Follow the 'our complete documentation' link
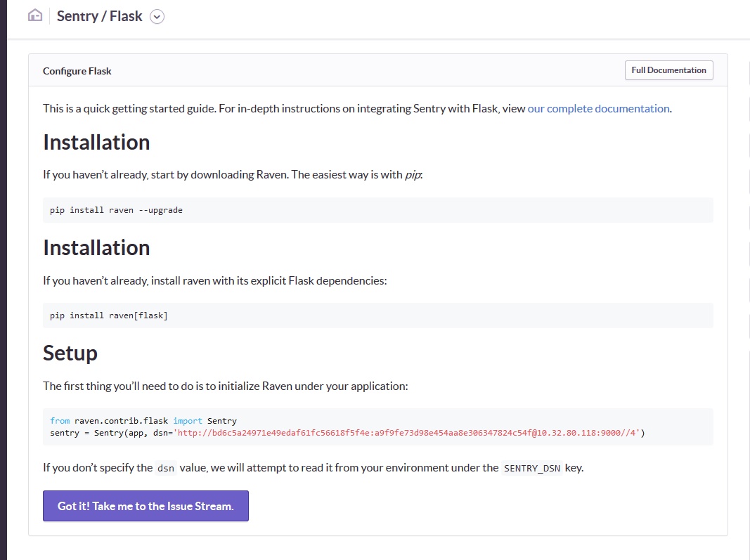 tap(598, 109)
